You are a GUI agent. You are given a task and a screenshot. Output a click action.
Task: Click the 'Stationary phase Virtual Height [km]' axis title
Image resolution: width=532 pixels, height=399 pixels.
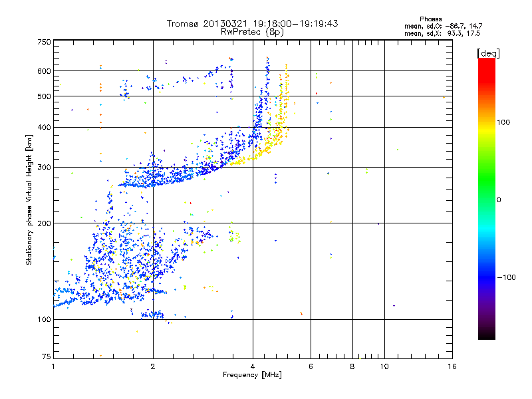(x=29, y=199)
